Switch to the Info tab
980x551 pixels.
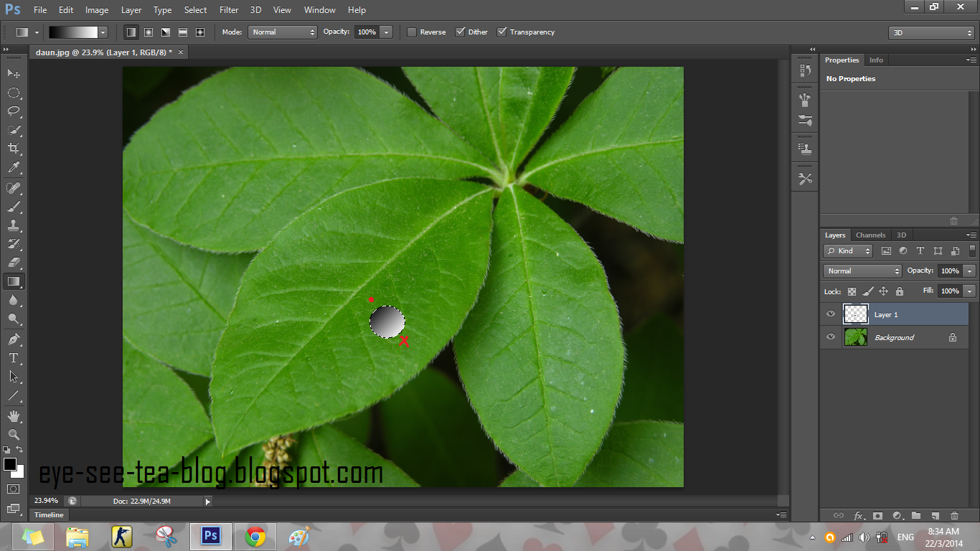[876, 60]
